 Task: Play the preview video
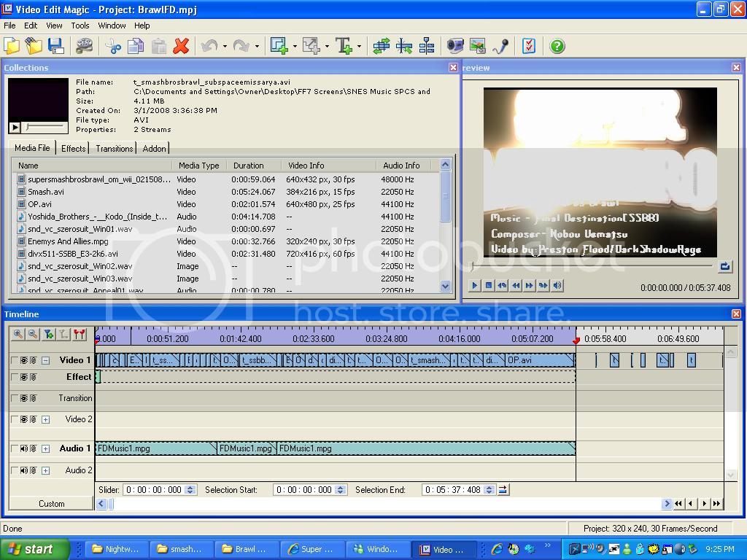click(474, 286)
